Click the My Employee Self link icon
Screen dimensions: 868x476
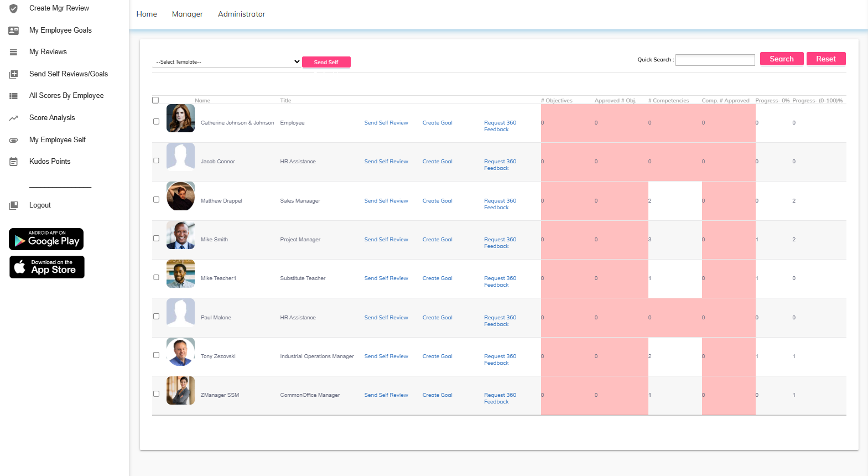[x=14, y=140]
